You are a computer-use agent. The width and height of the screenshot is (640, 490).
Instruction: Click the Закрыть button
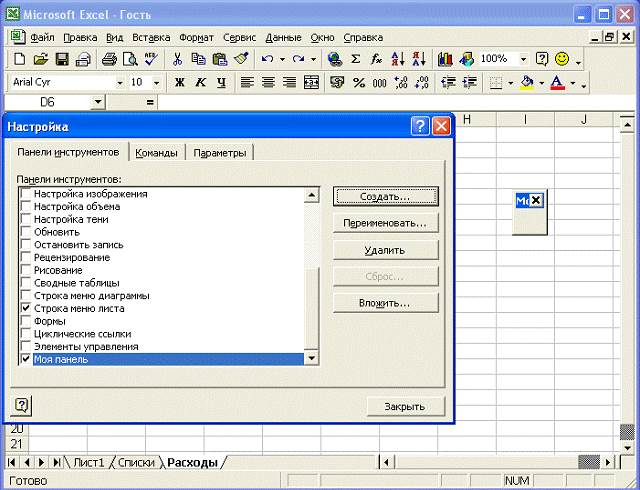coord(405,407)
